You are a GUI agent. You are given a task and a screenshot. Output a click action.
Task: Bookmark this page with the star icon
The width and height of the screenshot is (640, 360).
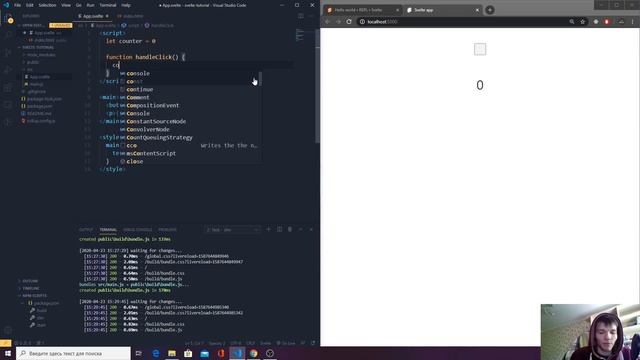[x=582, y=22]
